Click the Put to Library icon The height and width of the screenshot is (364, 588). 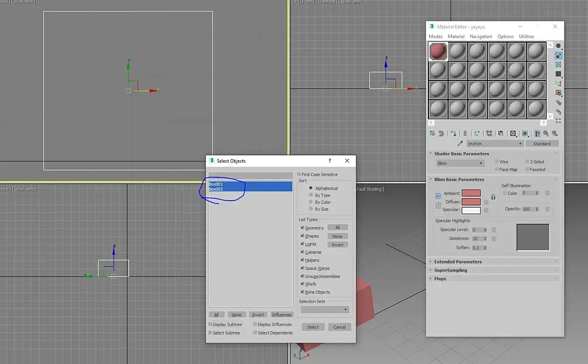click(501, 133)
